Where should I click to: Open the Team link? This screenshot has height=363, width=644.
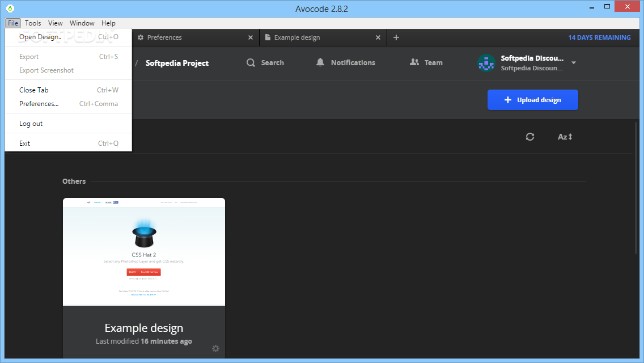[x=433, y=63]
